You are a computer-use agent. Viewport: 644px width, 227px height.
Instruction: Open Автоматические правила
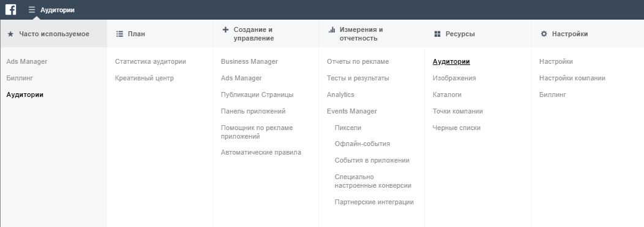(261, 152)
